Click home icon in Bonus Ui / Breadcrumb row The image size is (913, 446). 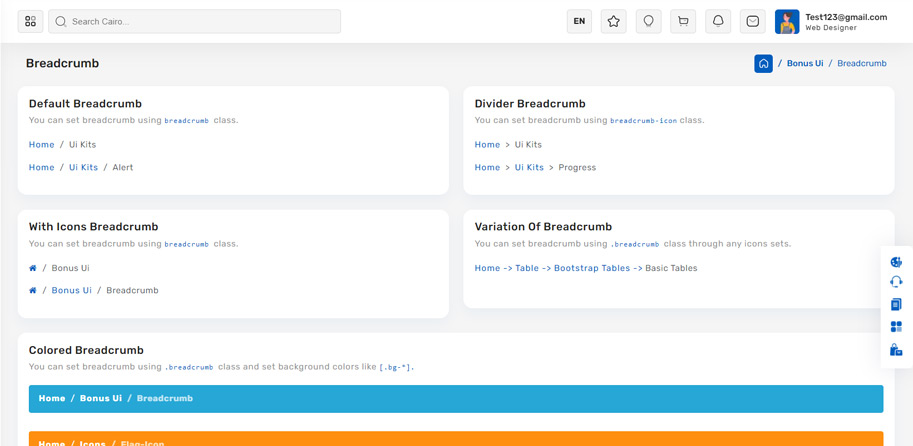tap(33, 290)
